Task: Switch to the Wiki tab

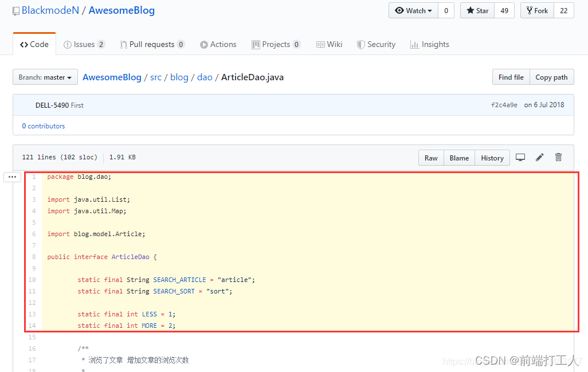Action: (x=330, y=44)
